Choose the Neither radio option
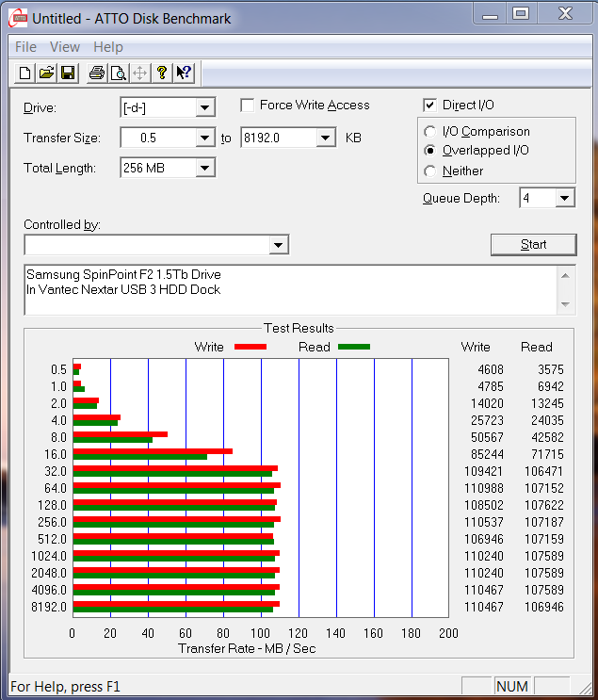 (430, 171)
